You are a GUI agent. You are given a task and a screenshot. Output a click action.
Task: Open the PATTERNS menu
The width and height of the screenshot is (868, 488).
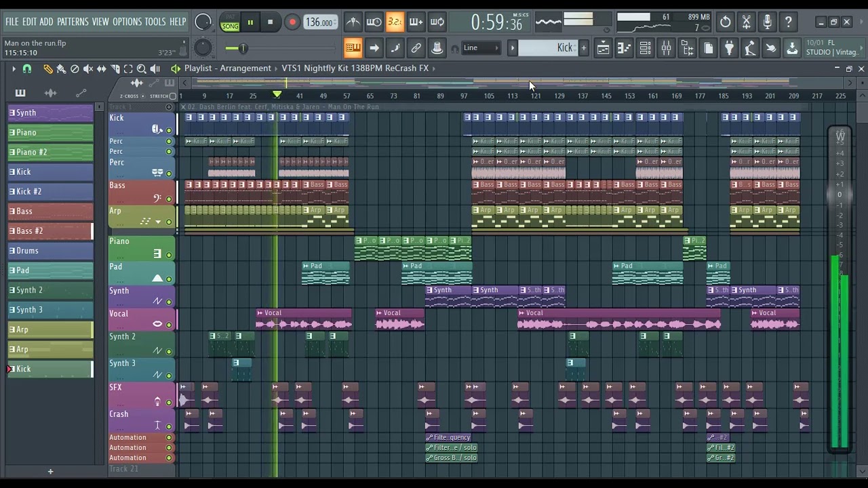pos(73,22)
